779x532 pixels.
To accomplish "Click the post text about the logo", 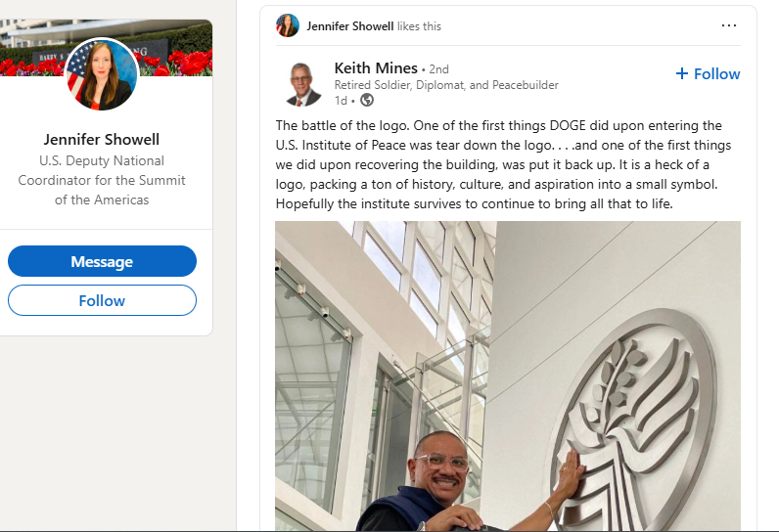I will 503,164.
